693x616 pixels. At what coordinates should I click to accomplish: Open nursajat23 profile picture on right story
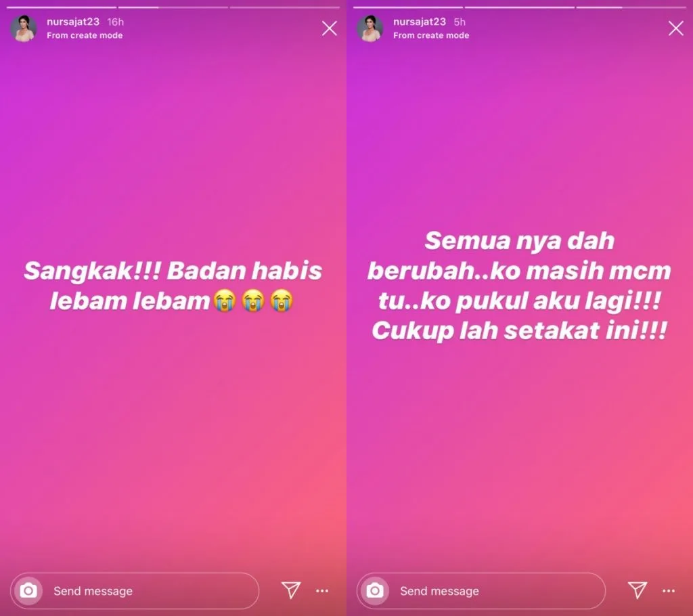[x=370, y=28]
